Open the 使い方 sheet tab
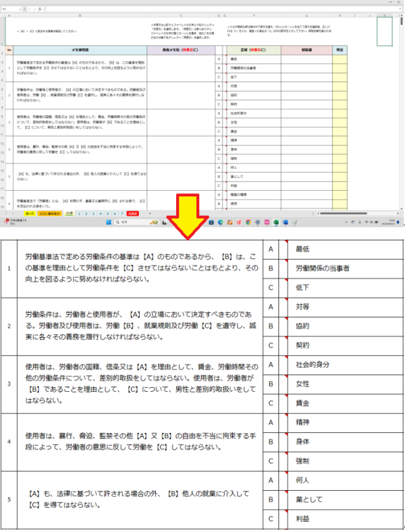405x532 pixels. pos(30,214)
